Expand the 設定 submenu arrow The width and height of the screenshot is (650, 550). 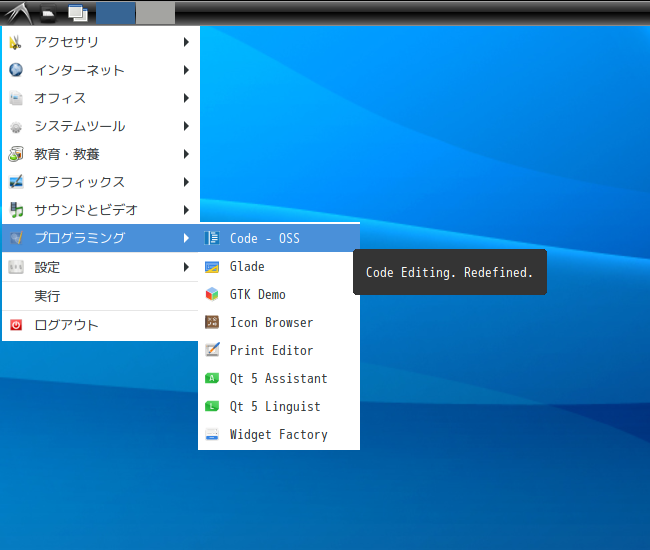186,267
